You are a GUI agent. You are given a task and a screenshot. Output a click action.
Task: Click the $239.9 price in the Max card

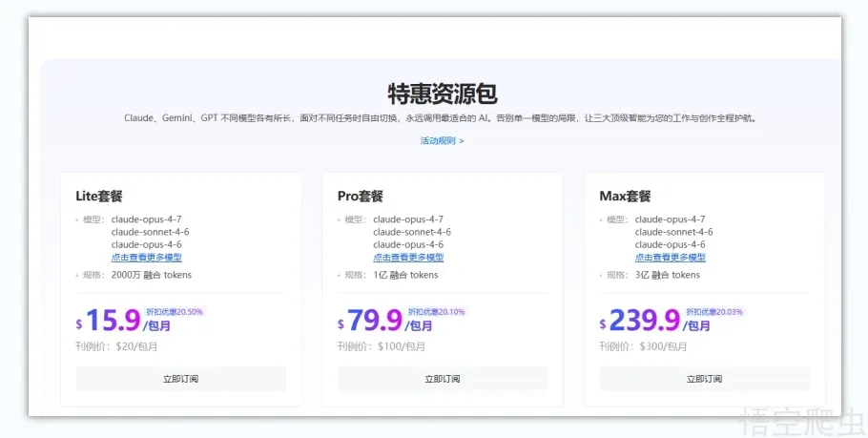(x=640, y=320)
